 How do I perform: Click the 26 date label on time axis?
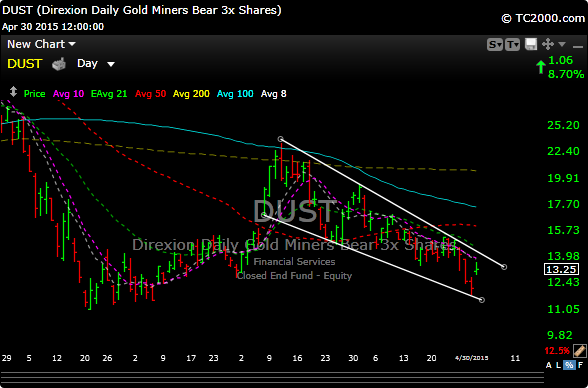[107, 358]
